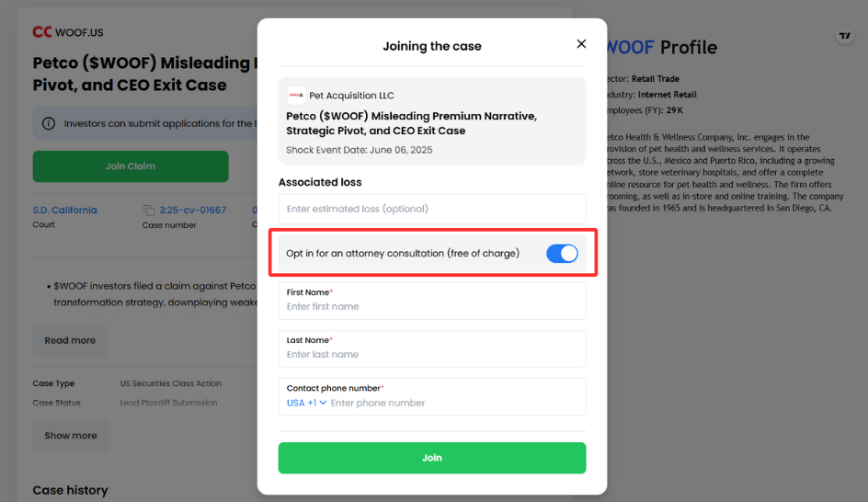Expand case details with Show more
Screen dimensions: 868x502
coord(70,436)
